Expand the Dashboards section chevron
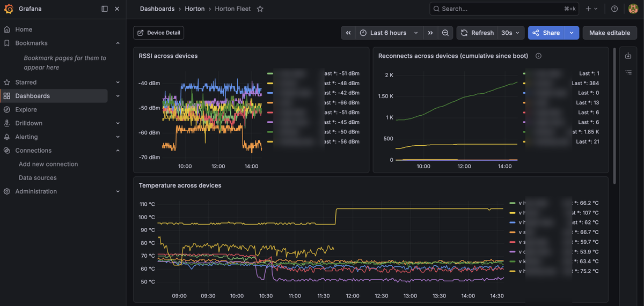This screenshot has height=306, width=644. click(118, 96)
